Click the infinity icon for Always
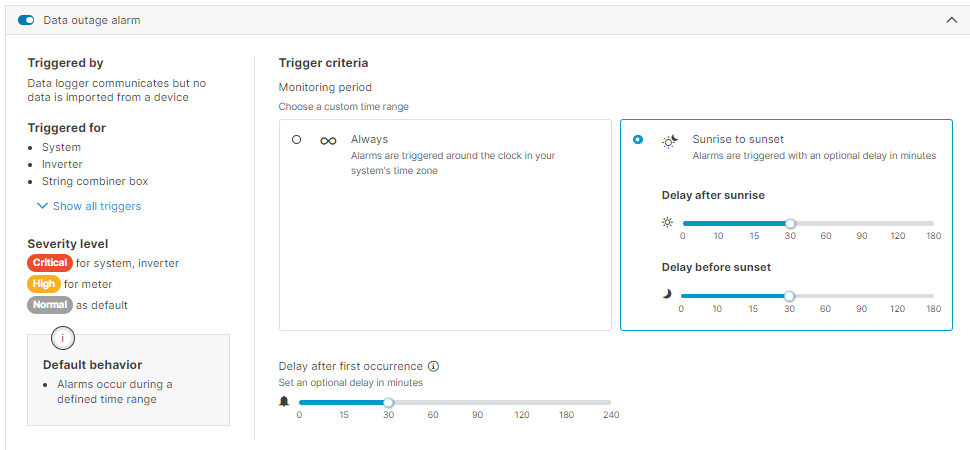 click(328, 141)
